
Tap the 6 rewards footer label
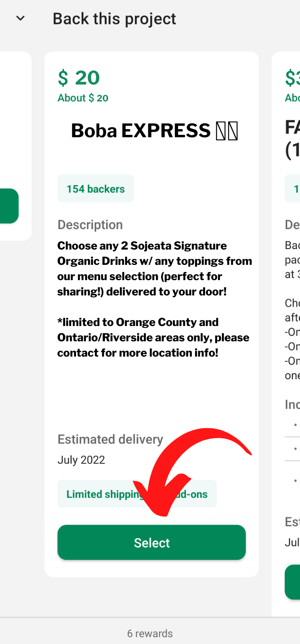pyautogui.click(x=150, y=634)
